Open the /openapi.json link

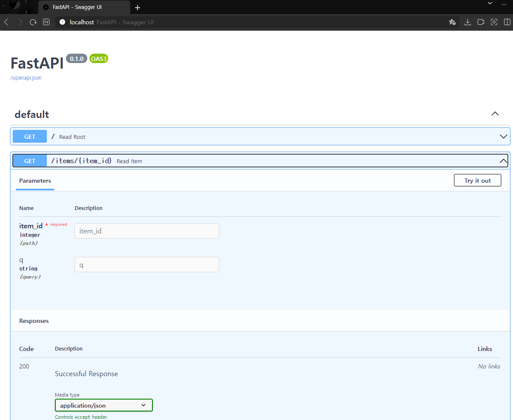click(26, 78)
